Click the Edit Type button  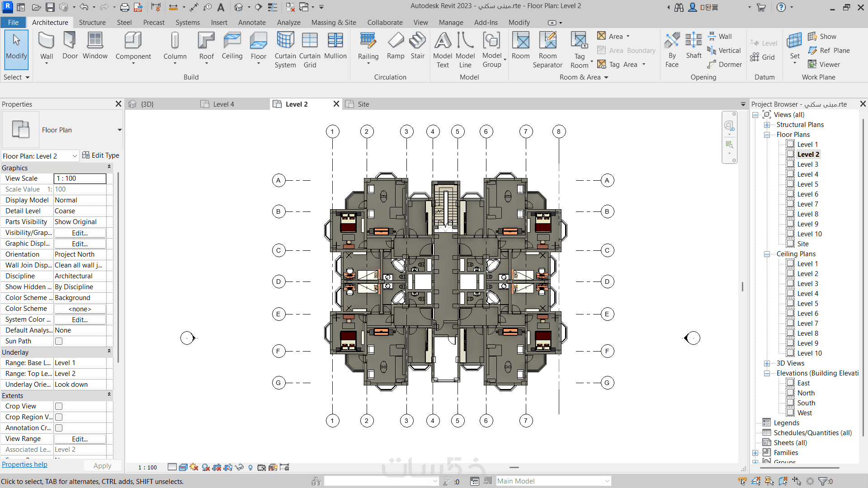[x=101, y=155]
